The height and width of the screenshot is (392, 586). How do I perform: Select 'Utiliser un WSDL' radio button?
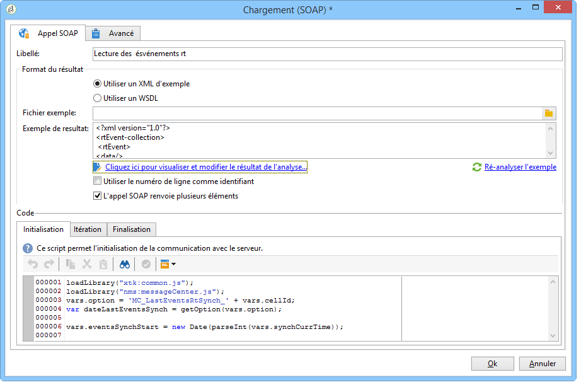pos(97,98)
